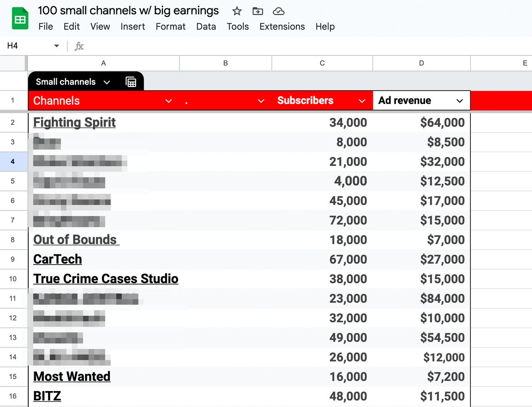The height and width of the screenshot is (407, 532).
Task: Select the 45,000 subscribers cell
Action: [x=322, y=201]
